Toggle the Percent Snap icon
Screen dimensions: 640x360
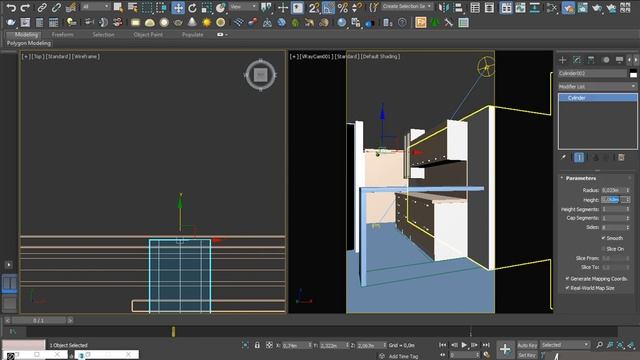[343, 7]
